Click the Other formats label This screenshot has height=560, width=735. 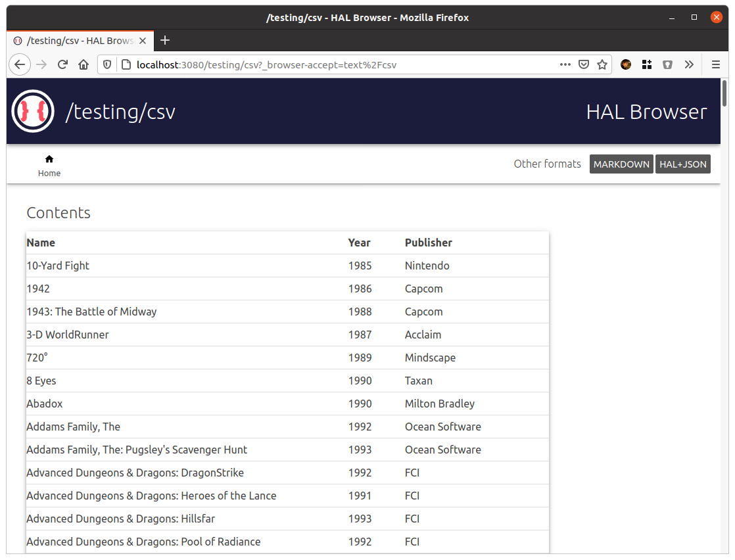click(x=547, y=164)
